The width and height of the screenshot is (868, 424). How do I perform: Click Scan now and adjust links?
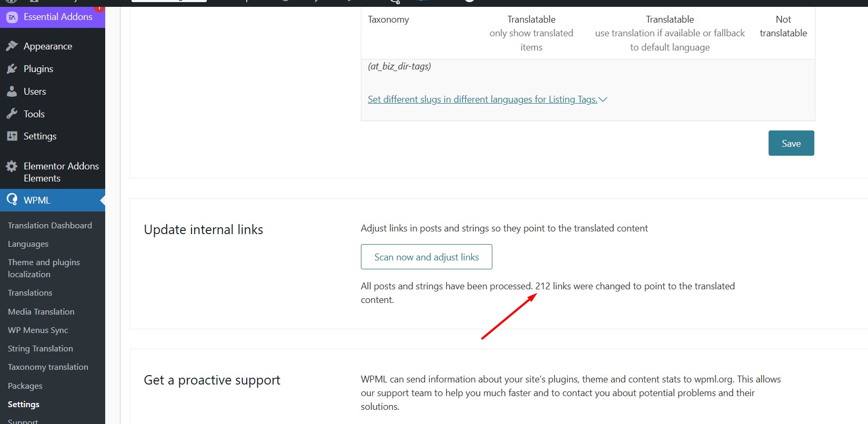427,257
